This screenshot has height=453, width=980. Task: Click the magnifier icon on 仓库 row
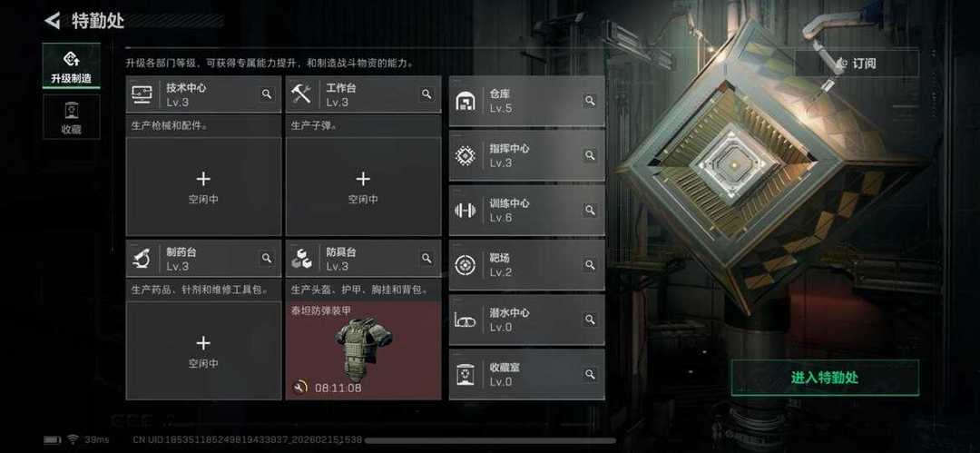590,100
